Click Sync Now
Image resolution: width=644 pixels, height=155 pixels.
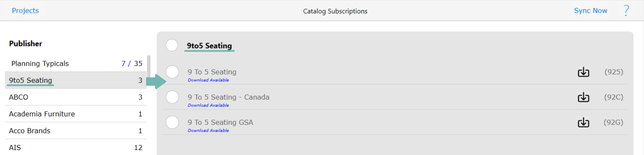click(590, 11)
